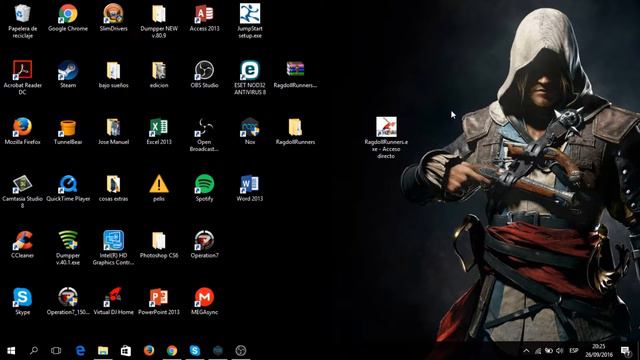640x360 pixels.
Task: Switch to Skype in the taskbar
Action: pos(195,351)
